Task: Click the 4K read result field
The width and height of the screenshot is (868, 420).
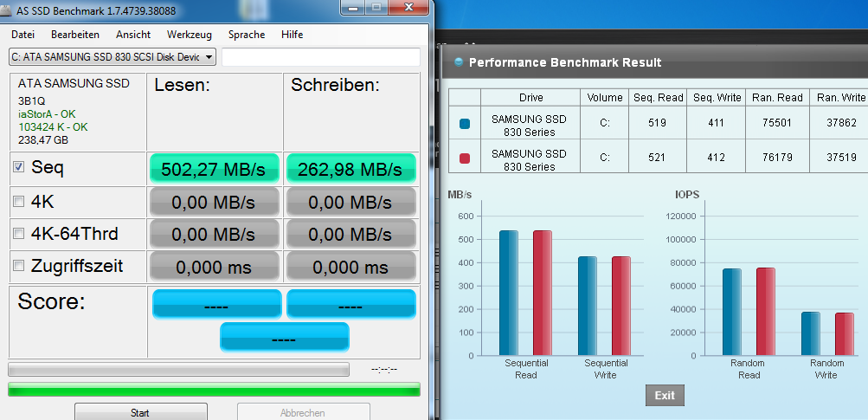Action: (x=215, y=203)
